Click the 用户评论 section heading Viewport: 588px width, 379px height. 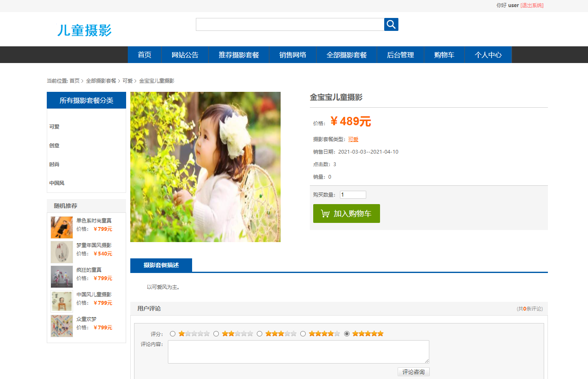149,308
